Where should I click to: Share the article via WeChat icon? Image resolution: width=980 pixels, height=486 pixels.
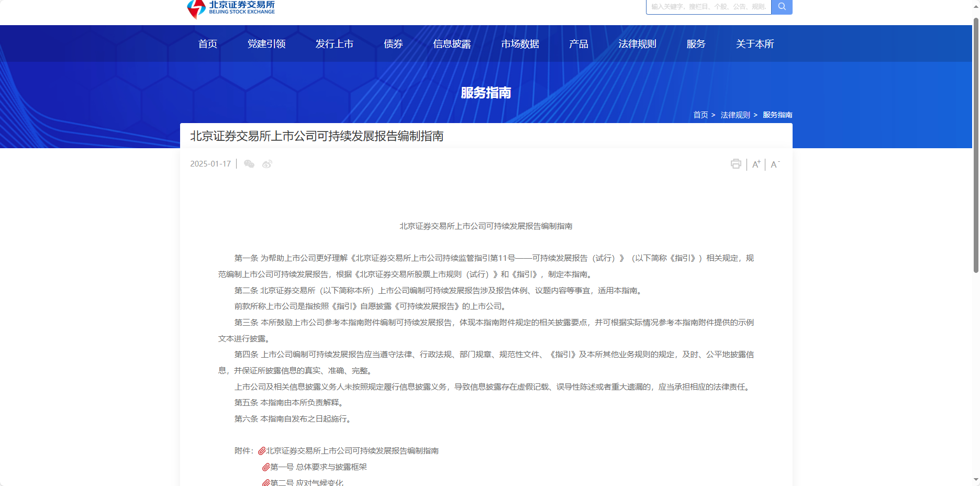click(249, 164)
